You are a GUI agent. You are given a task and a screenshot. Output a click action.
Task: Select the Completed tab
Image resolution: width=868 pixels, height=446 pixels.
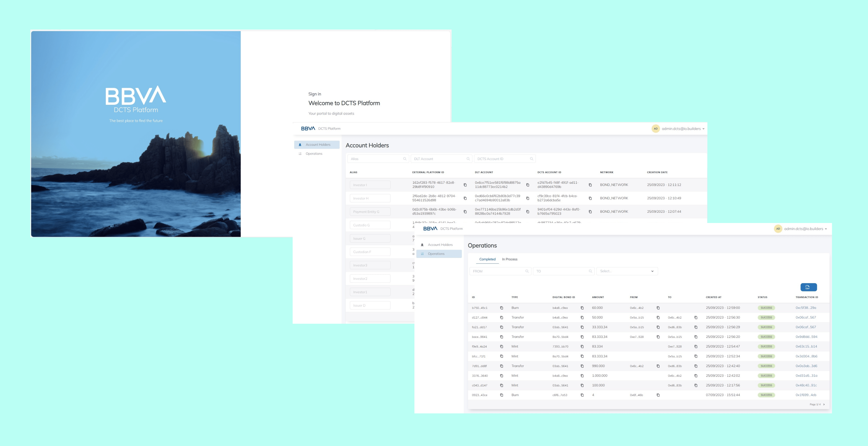pos(487,259)
